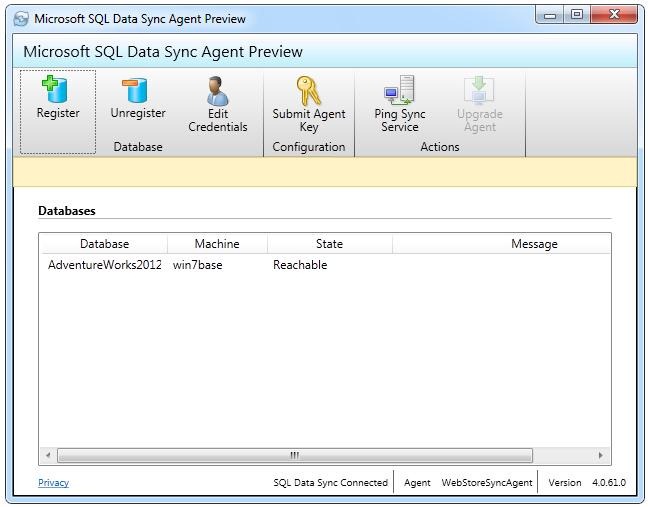The image size is (648, 507).
Task: Click SQL Data Sync Connected status
Action: coord(330,483)
